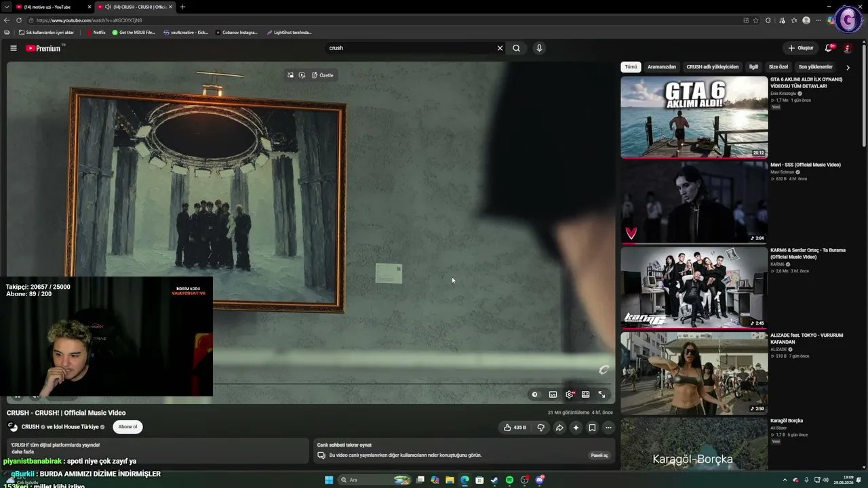Expand description with daha fazla

[22, 452]
